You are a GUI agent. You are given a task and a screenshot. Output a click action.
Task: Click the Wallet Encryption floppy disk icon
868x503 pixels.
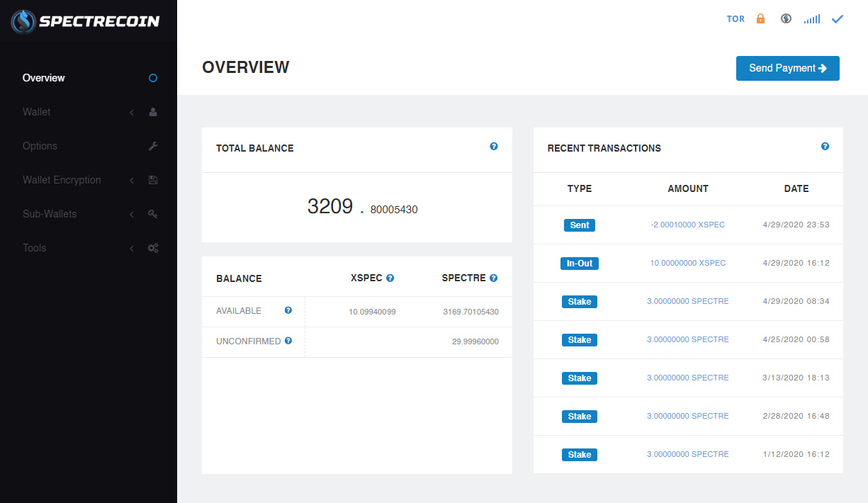[x=152, y=180]
